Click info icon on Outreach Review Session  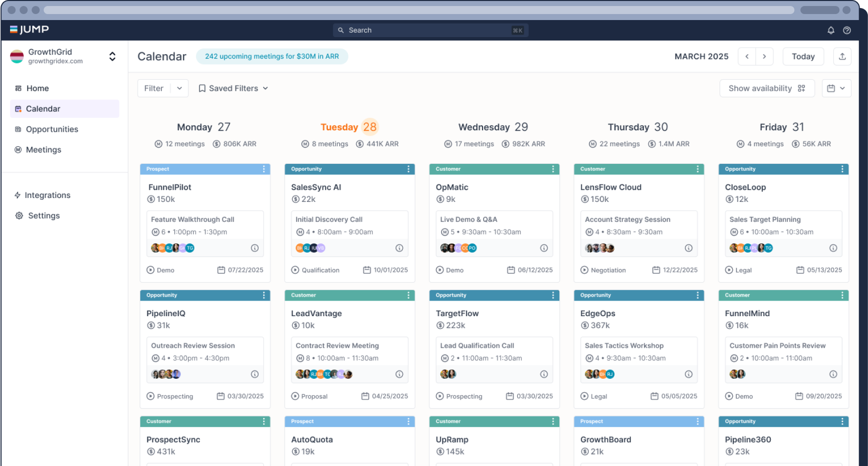[255, 374]
